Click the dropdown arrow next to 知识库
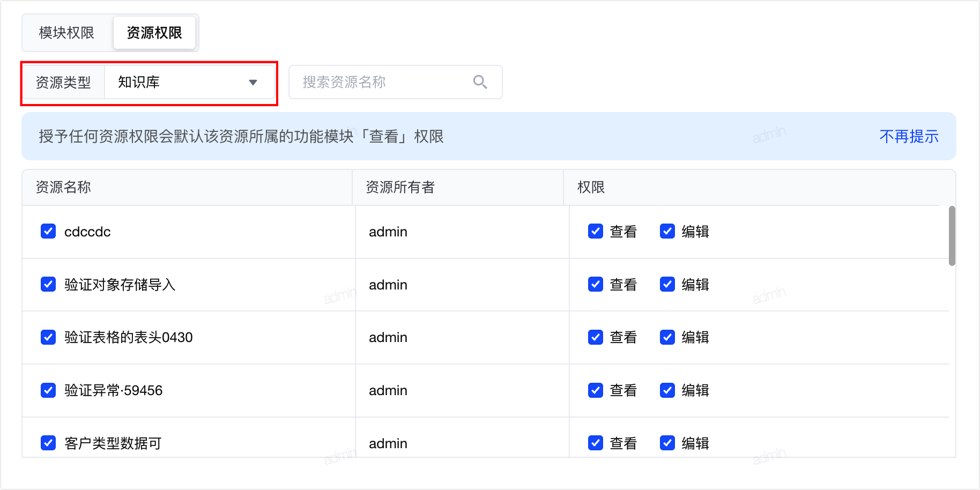The height and width of the screenshot is (490, 980). point(253,83)
